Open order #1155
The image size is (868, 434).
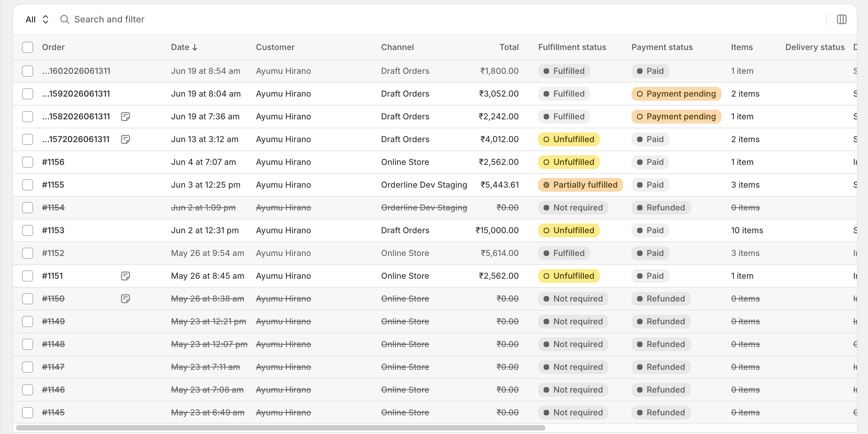(x=53, y=185)
